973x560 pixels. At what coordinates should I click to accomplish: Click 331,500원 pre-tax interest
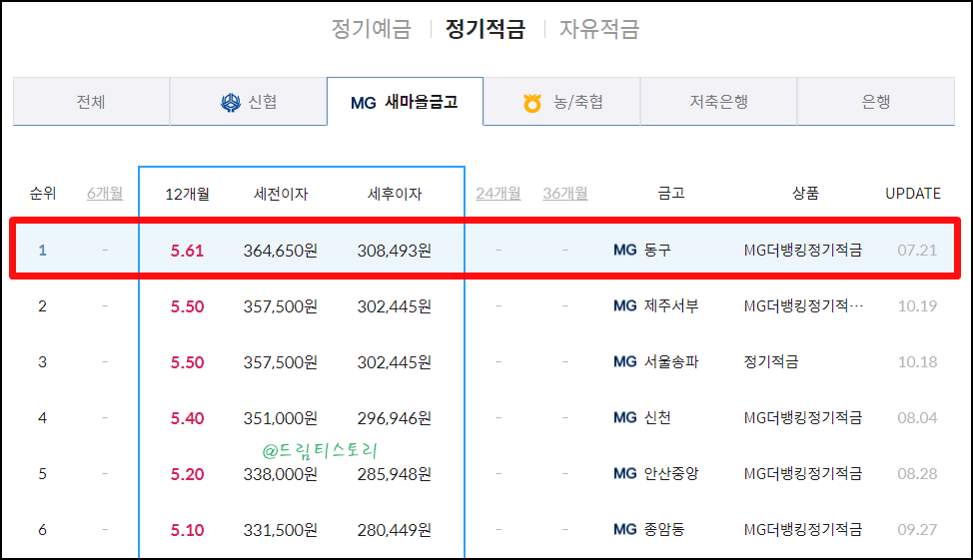click(x=281, y=530)
